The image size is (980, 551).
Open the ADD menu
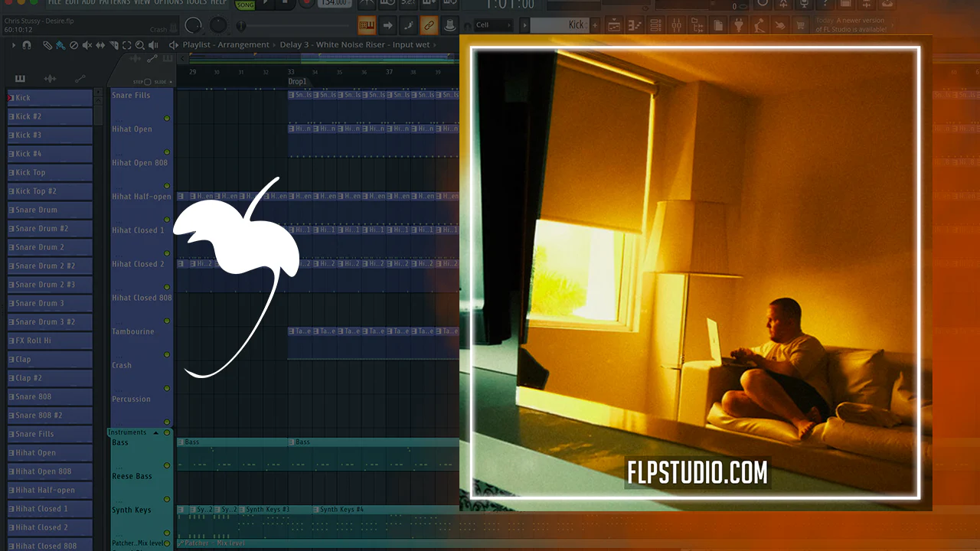[x=89, y=3]
